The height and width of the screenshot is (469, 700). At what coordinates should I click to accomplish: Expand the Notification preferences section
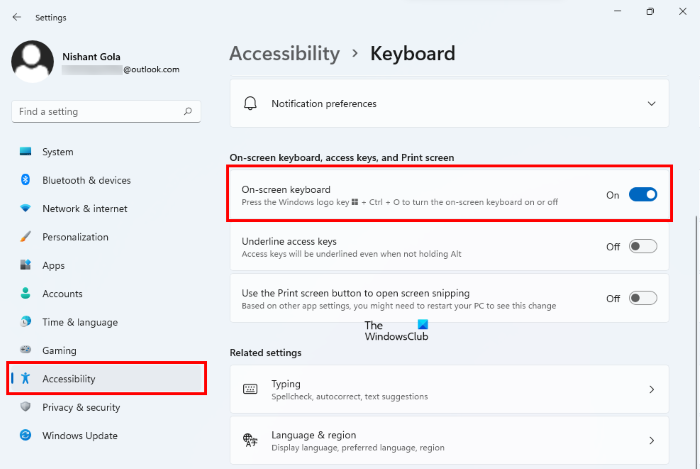[651, 104]
